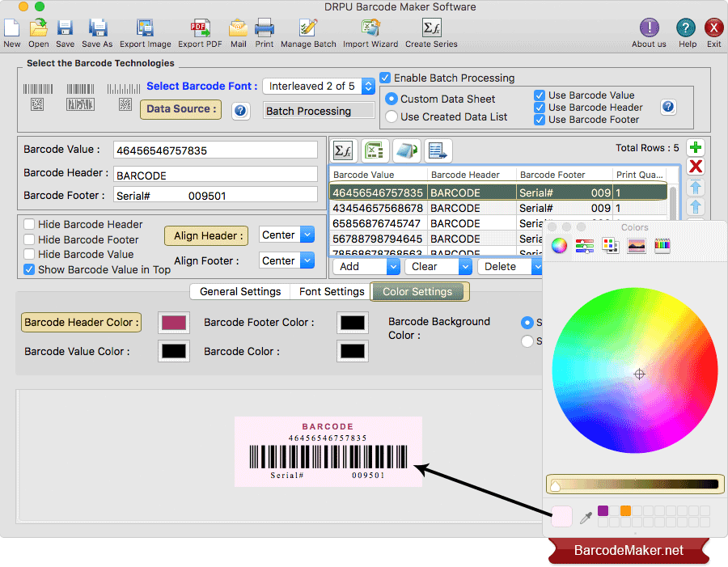This screenshot has height=567, width=728.
Task: Open the Align Header dropdown
Action: pos(286,235)
